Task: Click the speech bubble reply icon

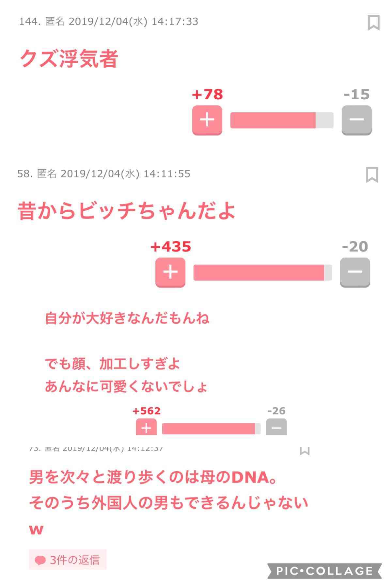Action: (40, 561)
